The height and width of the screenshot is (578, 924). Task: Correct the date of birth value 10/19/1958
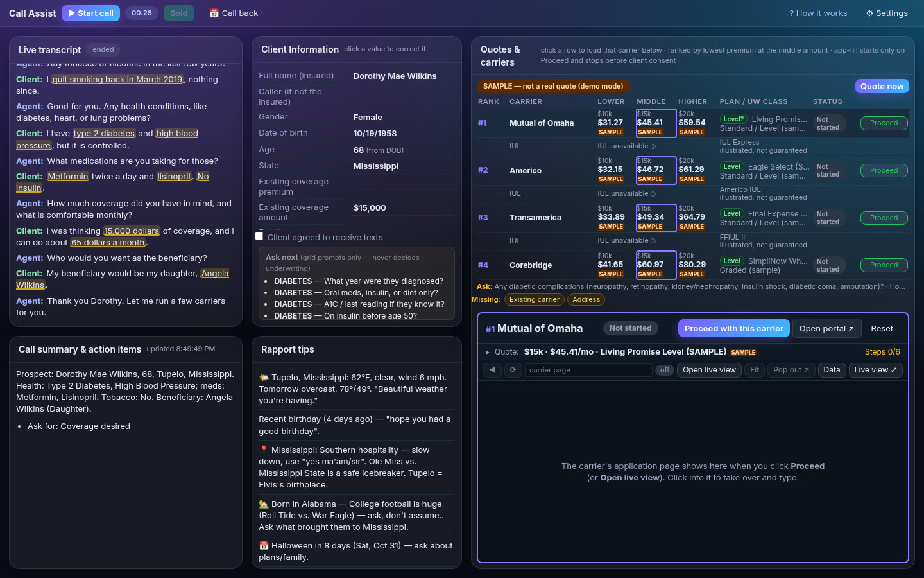pyautogui.click(x=375, y=134)
